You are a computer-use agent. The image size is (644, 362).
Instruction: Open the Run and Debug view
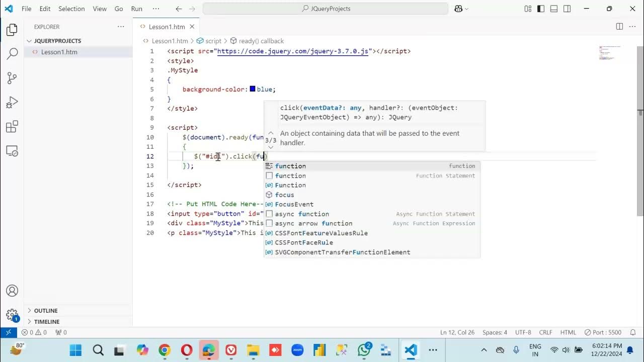click(12, 103)
